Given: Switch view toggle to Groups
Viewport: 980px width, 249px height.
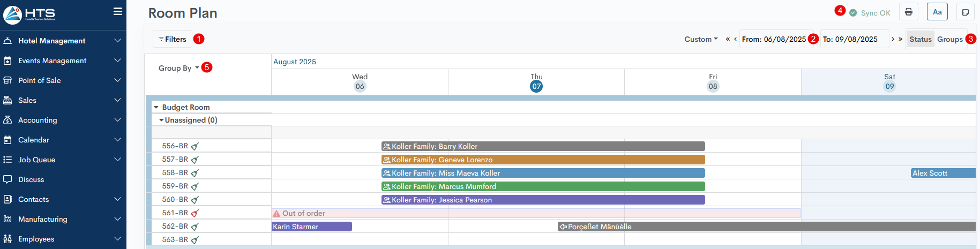Looking at the screenshot, I should (x=949, y=39).
